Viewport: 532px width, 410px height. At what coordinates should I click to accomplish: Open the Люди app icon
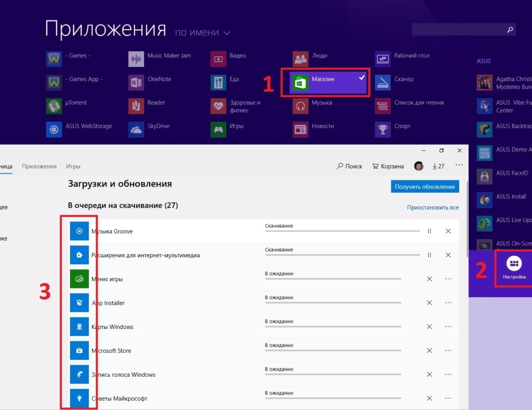pyautogui.click(x=301, y=59)
